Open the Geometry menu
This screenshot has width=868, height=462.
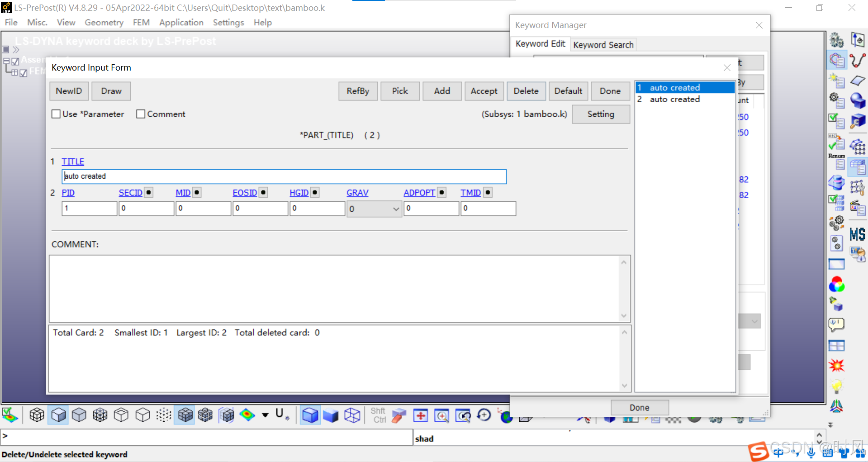(104, 22)
